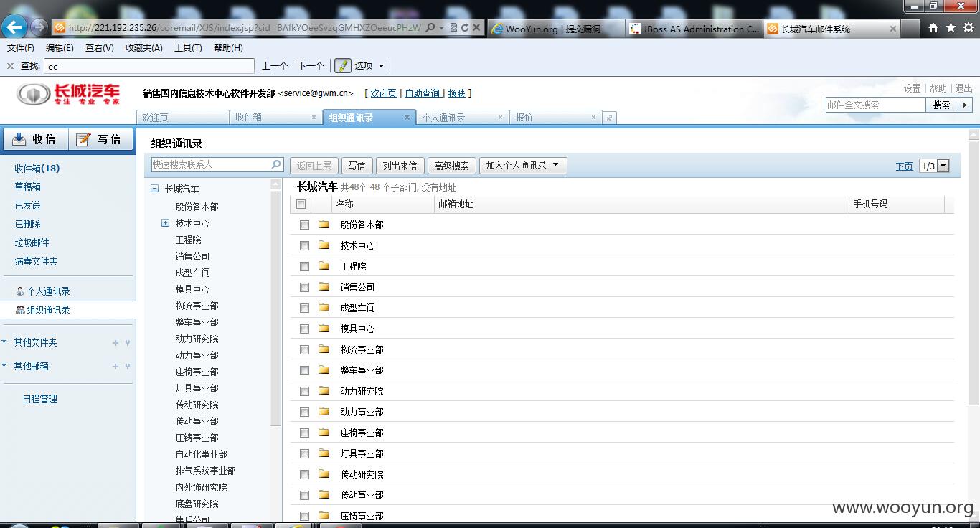
Task: Click folder icon beside 工程院 row
Action: [324, 266]
